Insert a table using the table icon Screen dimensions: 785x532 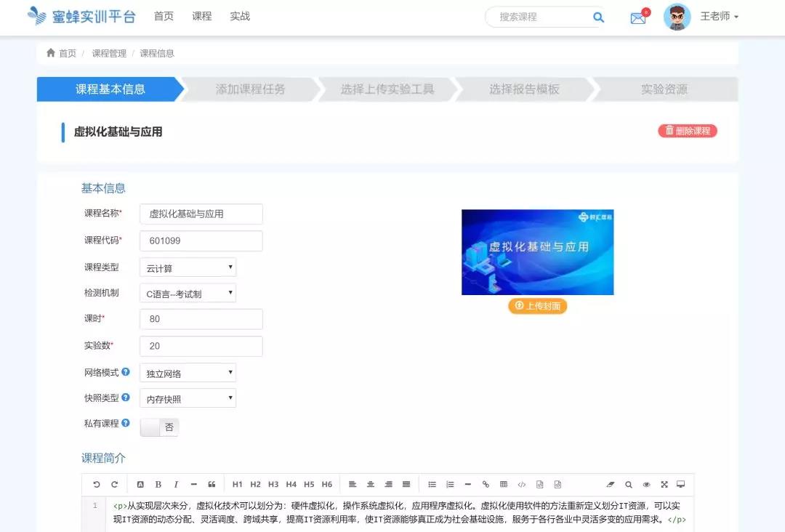503,484
